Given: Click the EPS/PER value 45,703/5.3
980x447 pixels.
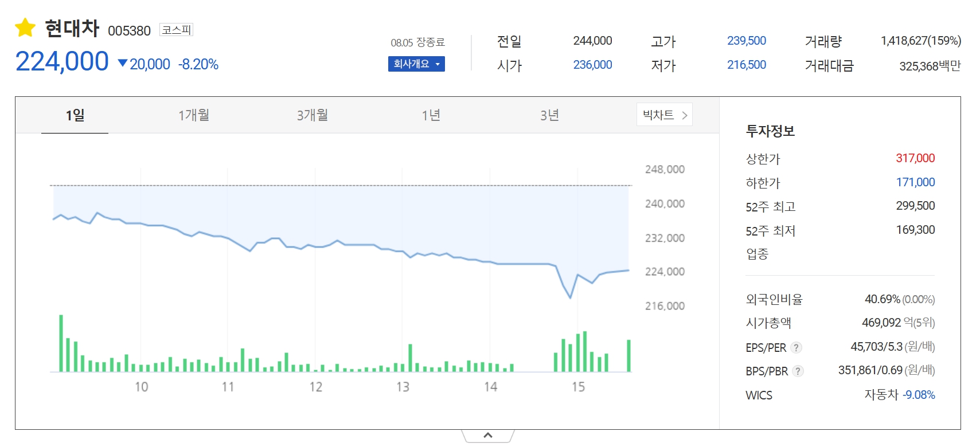Looking at the screenshot, I should pos(876,347).
